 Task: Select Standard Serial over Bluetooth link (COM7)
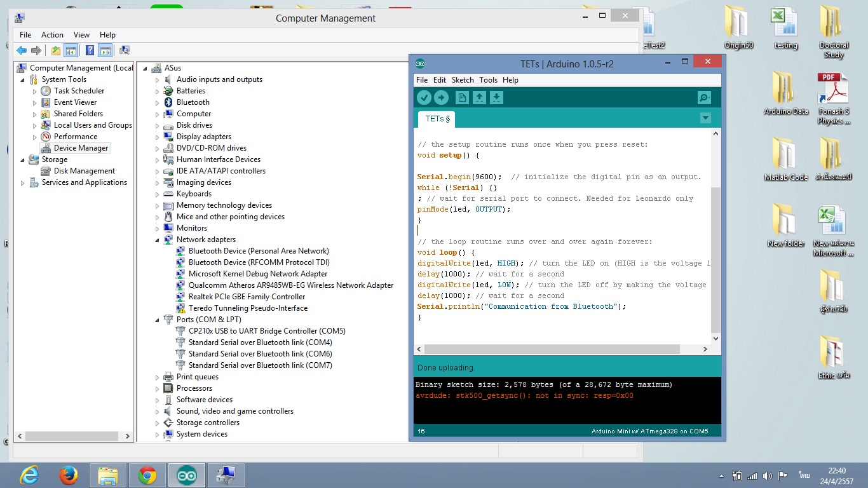(261, 365)
